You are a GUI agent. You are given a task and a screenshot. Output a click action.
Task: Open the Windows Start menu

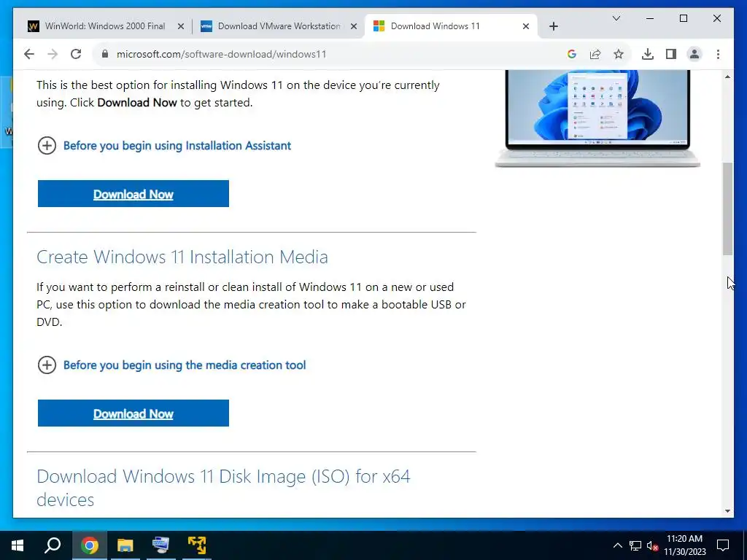point(18,545)
